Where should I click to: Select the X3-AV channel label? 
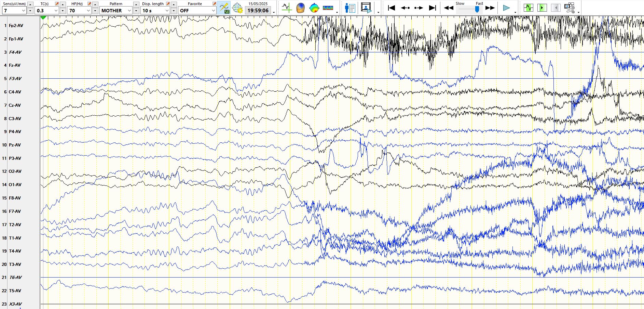15,304
